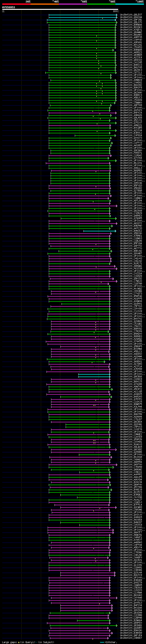Screen dimensions: 146x644
Task: Select hit label UniRef100_C0PF40
Action: 131,40
